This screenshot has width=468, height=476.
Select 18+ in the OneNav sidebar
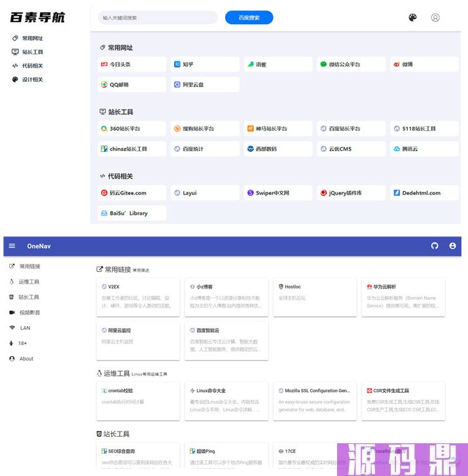tap(18, 343)
